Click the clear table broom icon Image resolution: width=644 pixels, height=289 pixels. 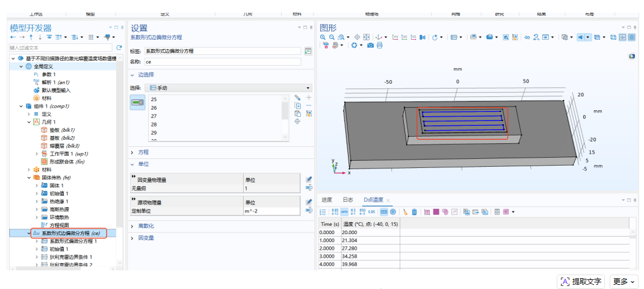pyautogui.click(x=406, y=212)
